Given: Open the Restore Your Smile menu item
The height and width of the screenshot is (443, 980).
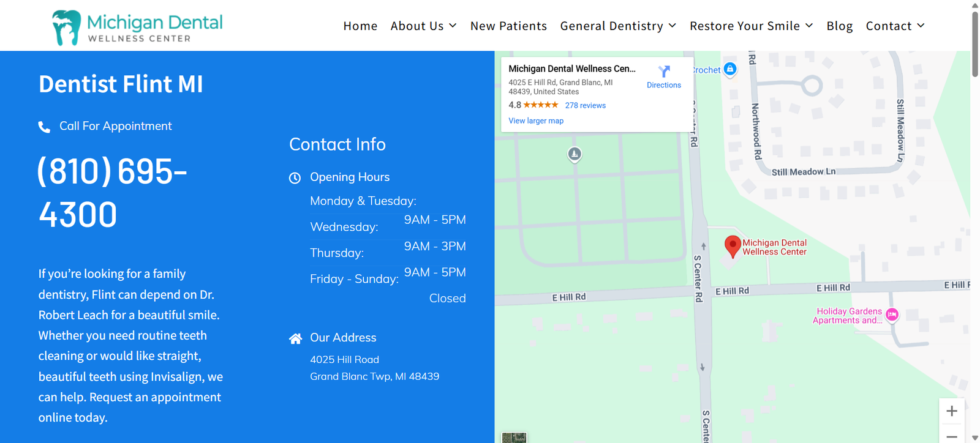Looking at the screenshot, I should click(745, 26).
